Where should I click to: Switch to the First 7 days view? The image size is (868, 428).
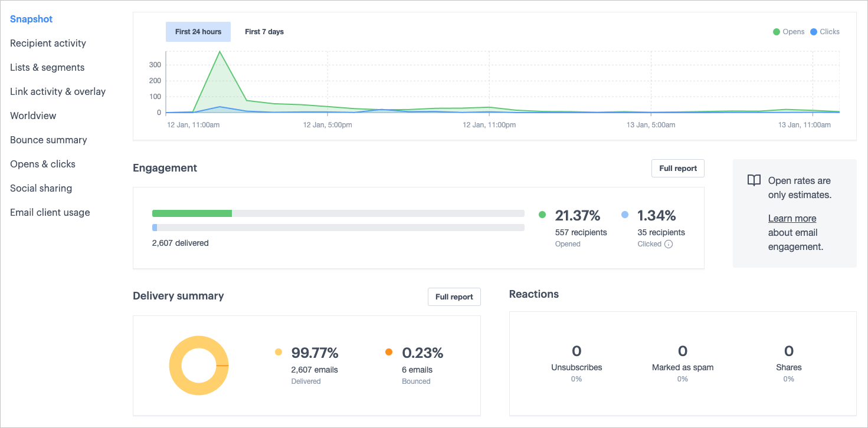264,31
